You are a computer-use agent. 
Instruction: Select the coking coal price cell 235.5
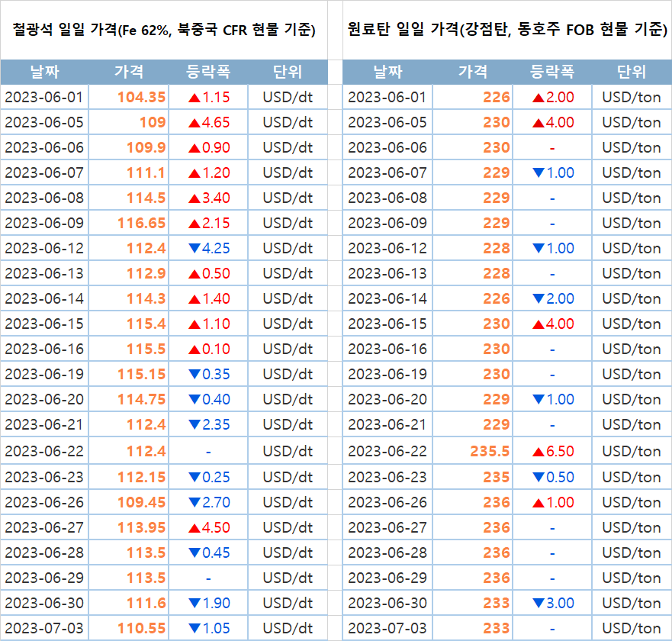tap(490, 451)
